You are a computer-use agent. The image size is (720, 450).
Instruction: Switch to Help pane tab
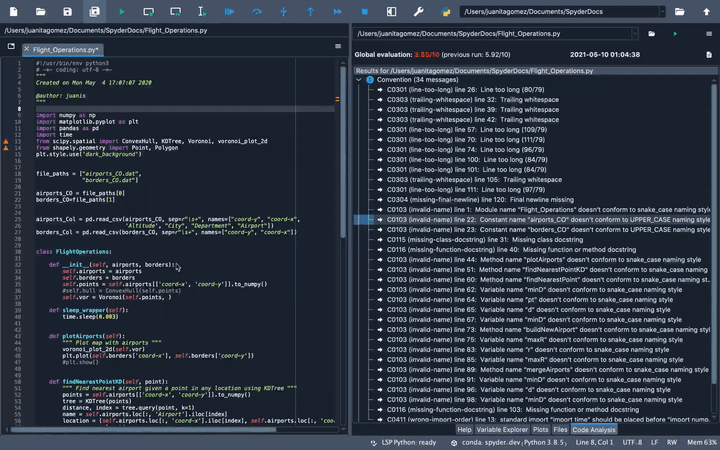pyautogui.click(x=464, y=430)
